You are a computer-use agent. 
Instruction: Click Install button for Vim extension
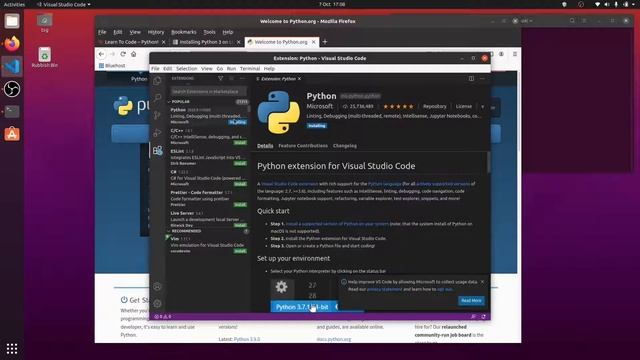coord(240,251)
